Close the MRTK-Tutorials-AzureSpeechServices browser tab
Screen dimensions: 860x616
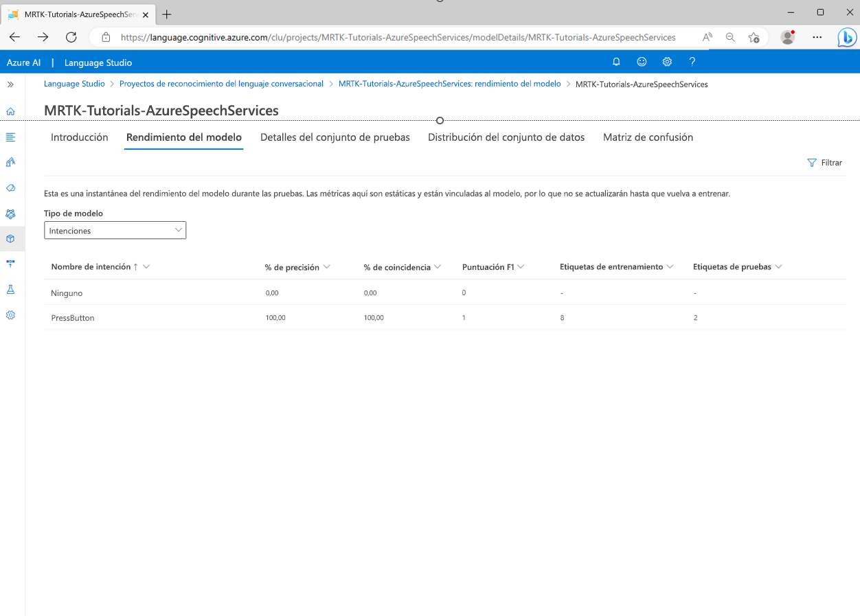[145, 14]
